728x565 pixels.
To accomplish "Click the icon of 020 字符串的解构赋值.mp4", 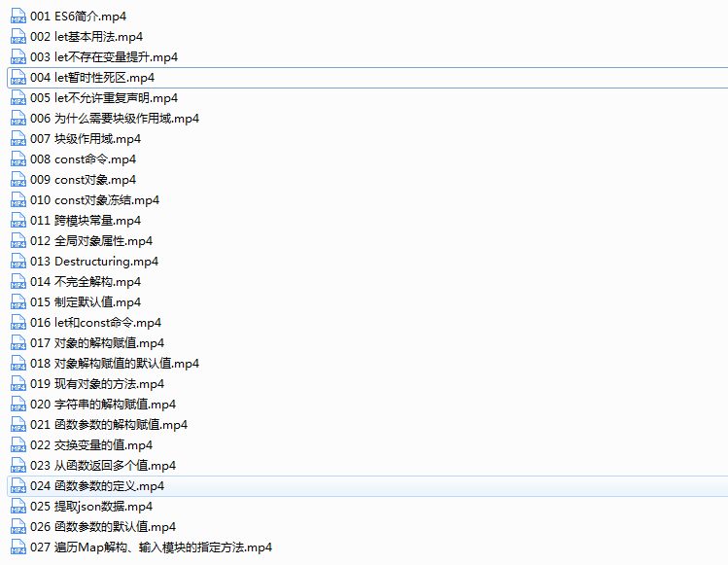I will pyautogui.click(x=17, y=405).
